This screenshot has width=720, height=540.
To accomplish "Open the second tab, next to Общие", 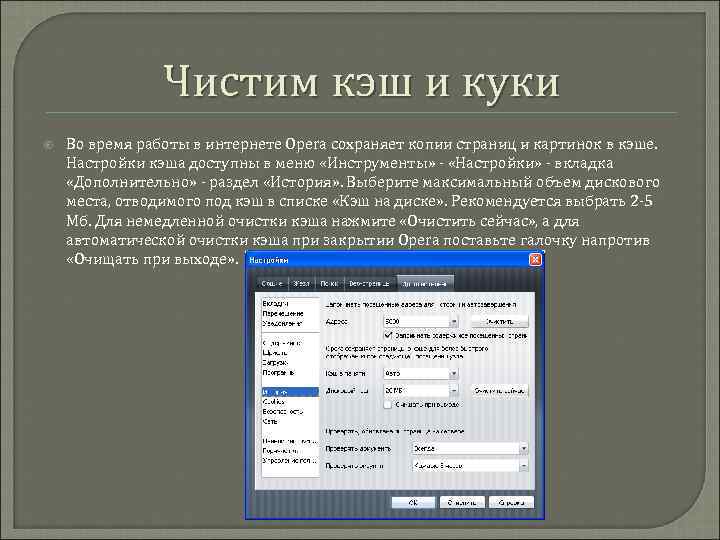I will 301,284.
